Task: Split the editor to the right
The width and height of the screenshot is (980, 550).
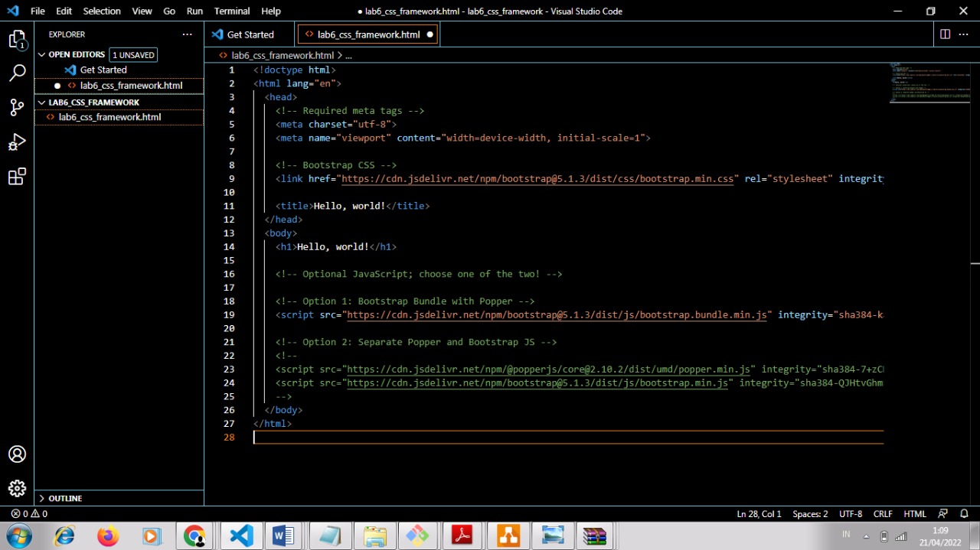Action: point(945,34)
